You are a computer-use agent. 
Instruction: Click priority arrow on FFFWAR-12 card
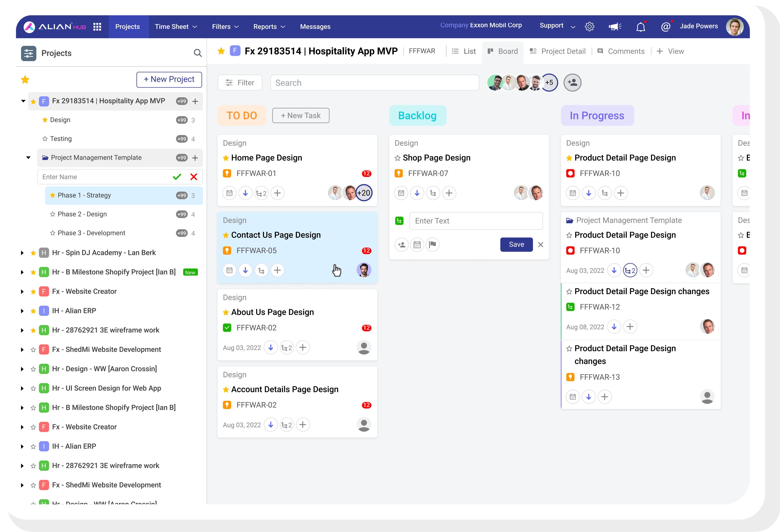[x=614, y=327]
